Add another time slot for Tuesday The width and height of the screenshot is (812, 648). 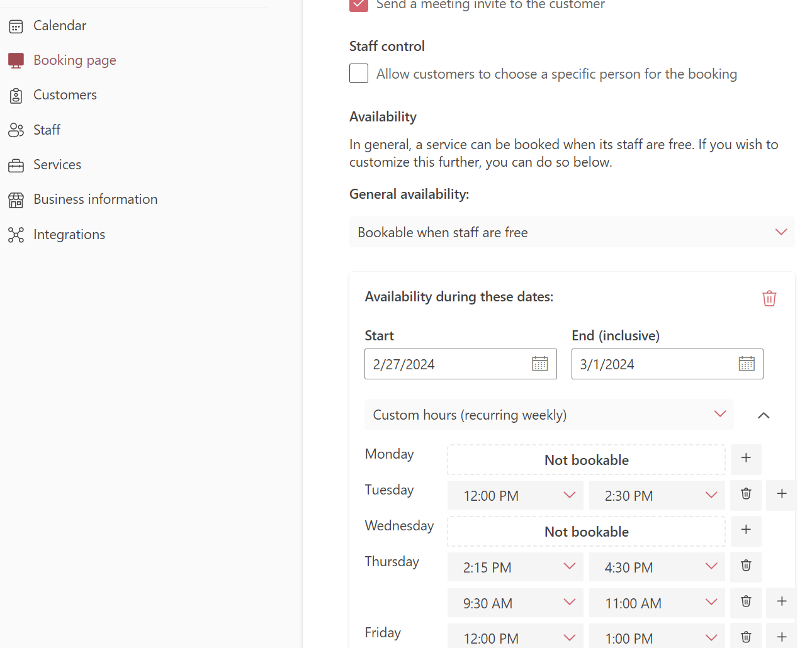point(782,494)
